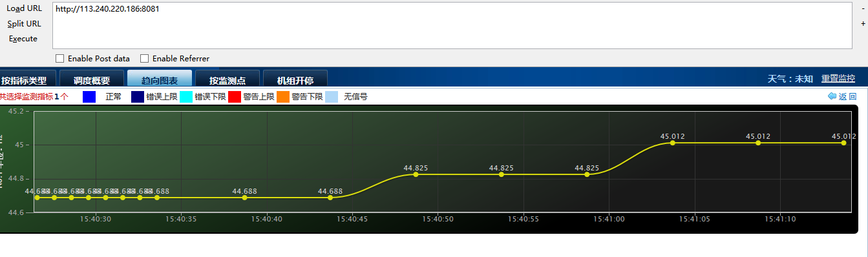
Task: Click the red 警告上限 swatch
Action: (235, 97)
